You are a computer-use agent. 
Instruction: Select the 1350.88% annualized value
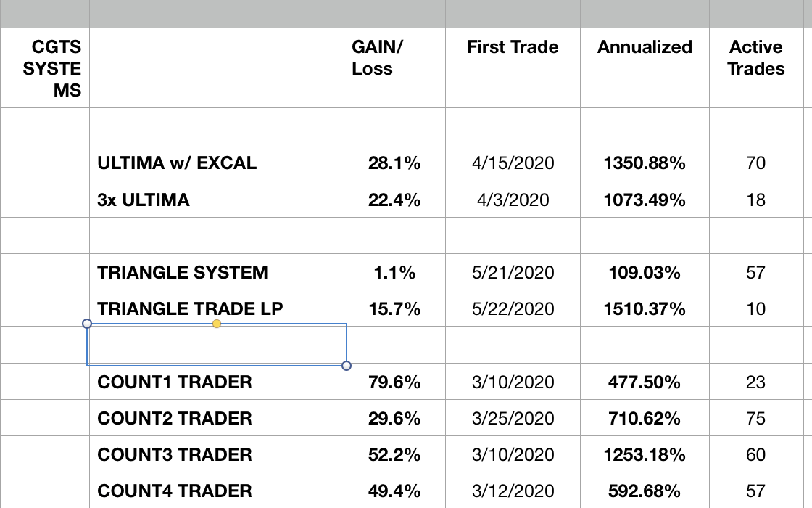click(x=645, y=163)
